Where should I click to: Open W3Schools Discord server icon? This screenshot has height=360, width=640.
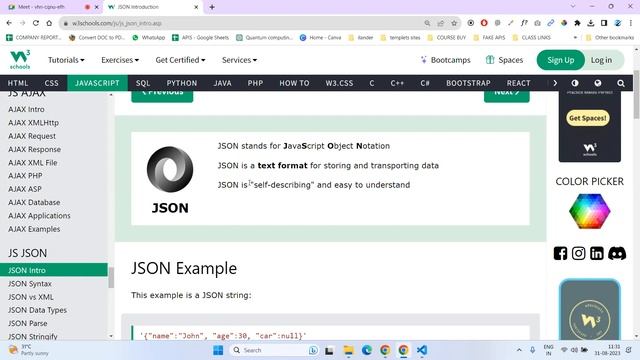tap(617, 253)
